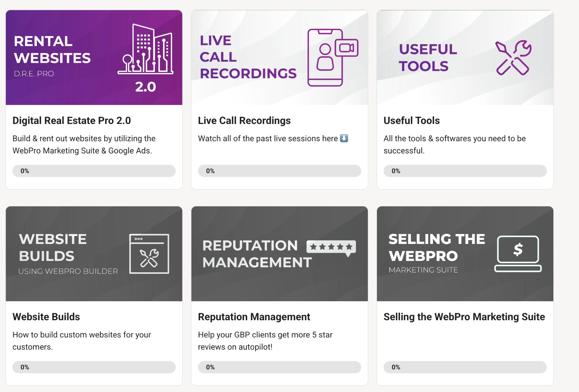
Task: Click the laptop dollar sign icon
Action: click(518, 254)
